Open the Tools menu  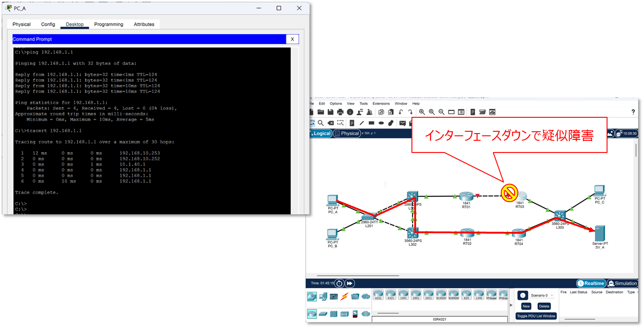(364, 104)
